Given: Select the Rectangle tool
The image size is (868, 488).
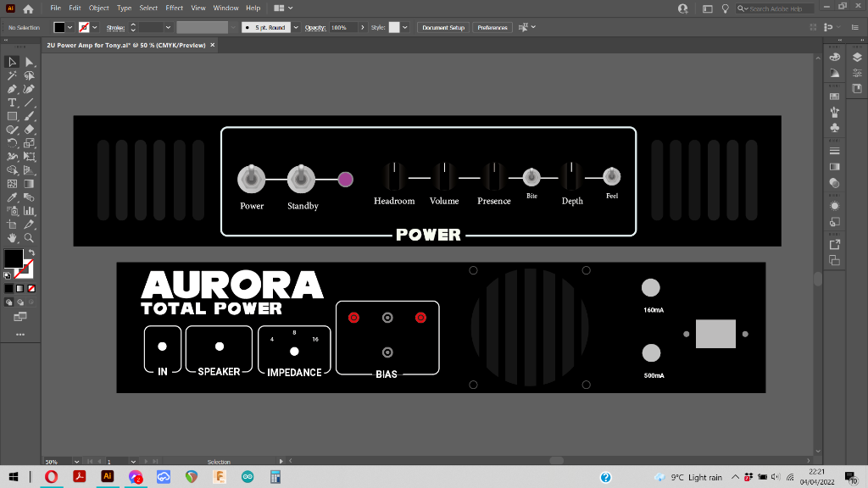Looking at the screenshot, I should pos(13,116).
